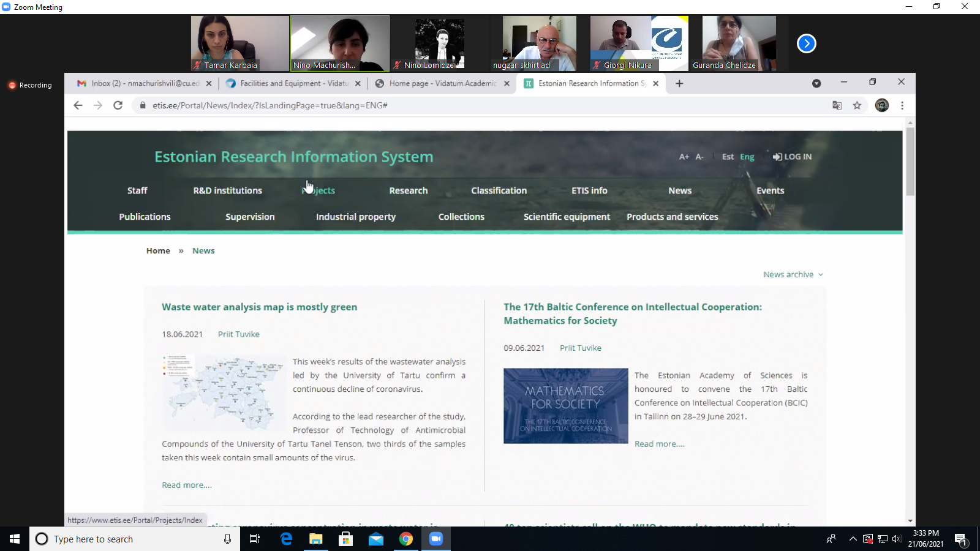
Task: Open the Chrome profile avatar
Action: click(882, 105)
